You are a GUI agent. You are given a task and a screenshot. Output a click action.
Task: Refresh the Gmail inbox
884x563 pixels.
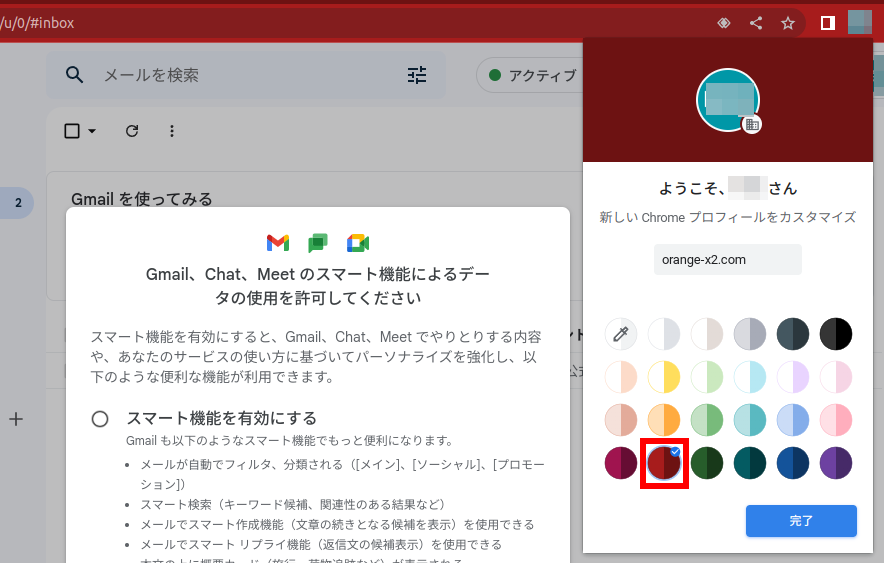click(x=132, y=131)
